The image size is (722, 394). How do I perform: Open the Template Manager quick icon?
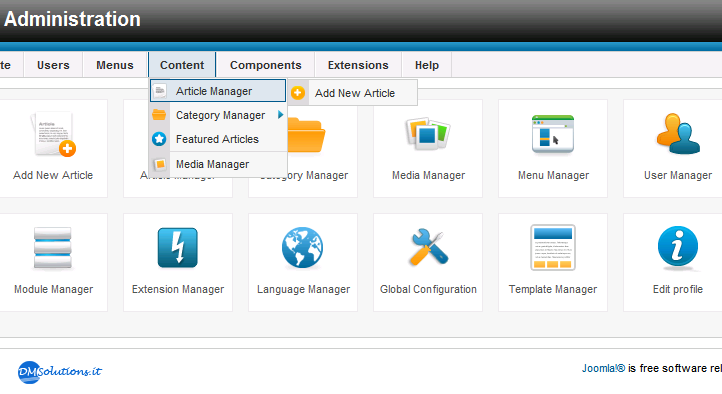553,248
